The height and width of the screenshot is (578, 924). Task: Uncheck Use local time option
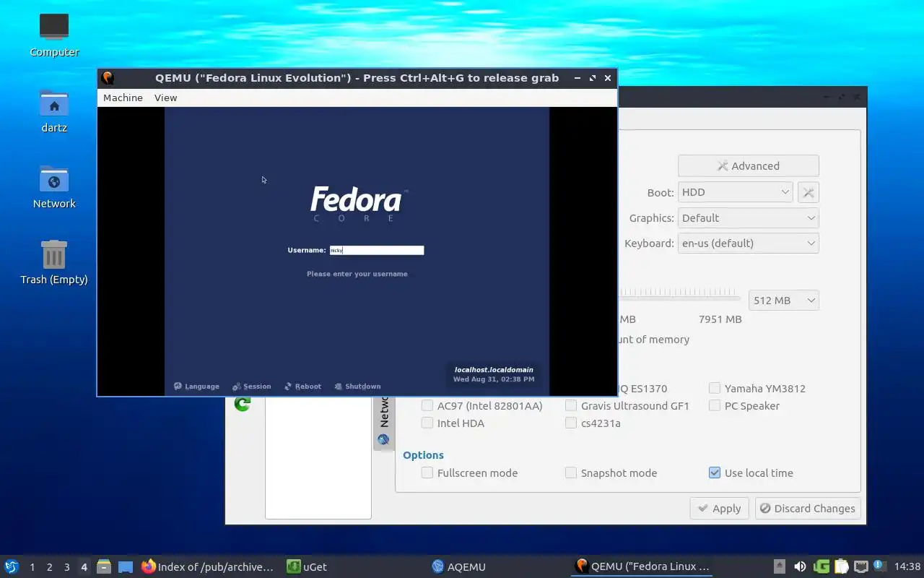[x=715, y=473]
